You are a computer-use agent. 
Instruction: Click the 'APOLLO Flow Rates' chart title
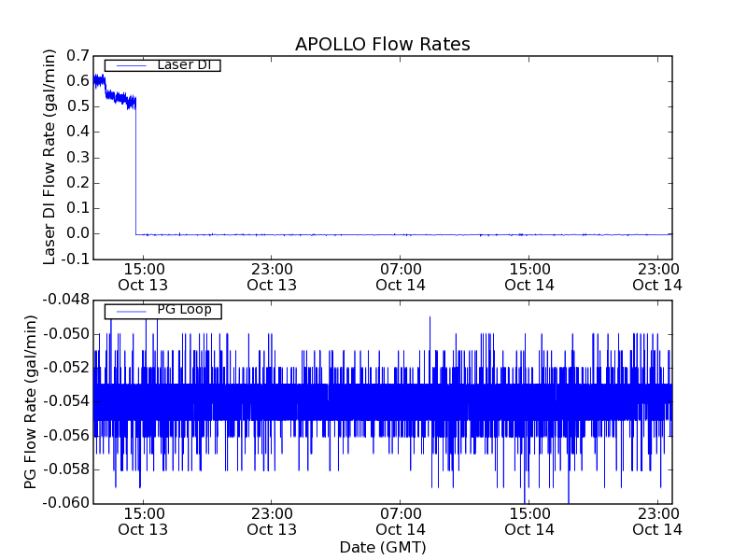[x=383, y=44]
